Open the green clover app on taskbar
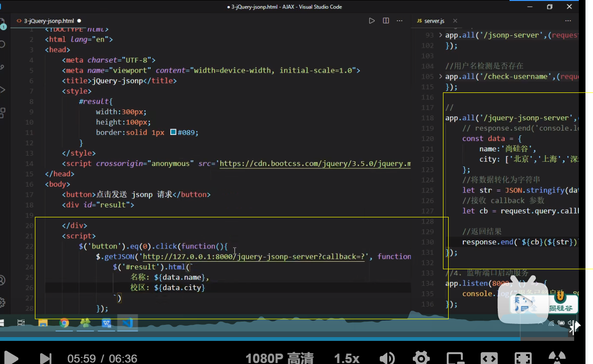The width and height of the screenshot is (593, 364). pyautogui.click(x=85, y=323)
